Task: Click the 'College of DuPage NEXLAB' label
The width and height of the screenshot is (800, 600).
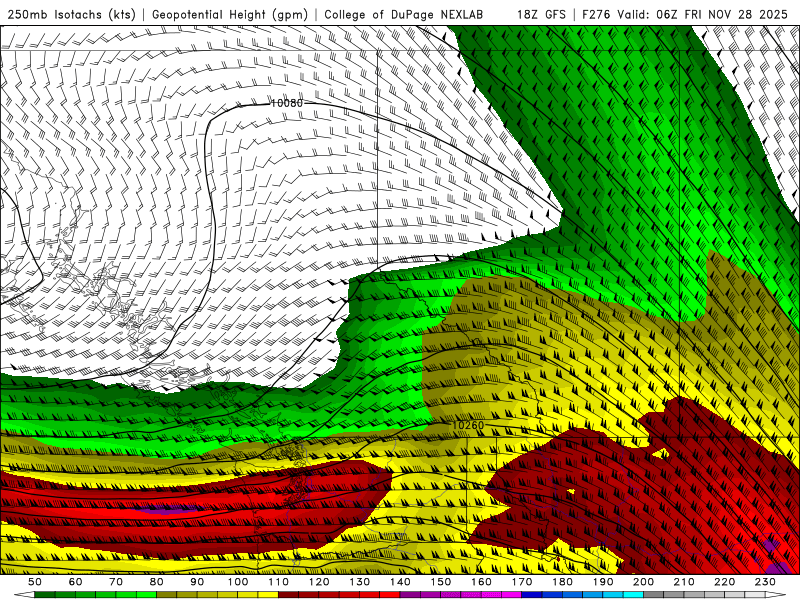Action: [404, 14]
